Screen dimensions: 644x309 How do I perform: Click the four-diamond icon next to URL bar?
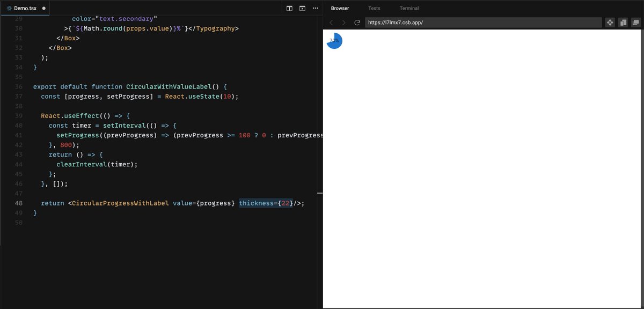click(610, 23)
